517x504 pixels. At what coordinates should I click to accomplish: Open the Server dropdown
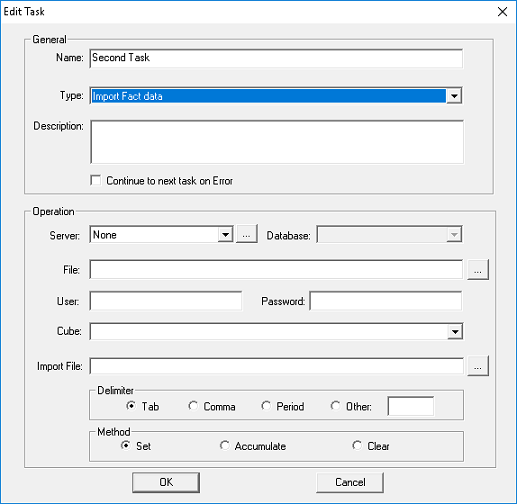tap(225, 235)
